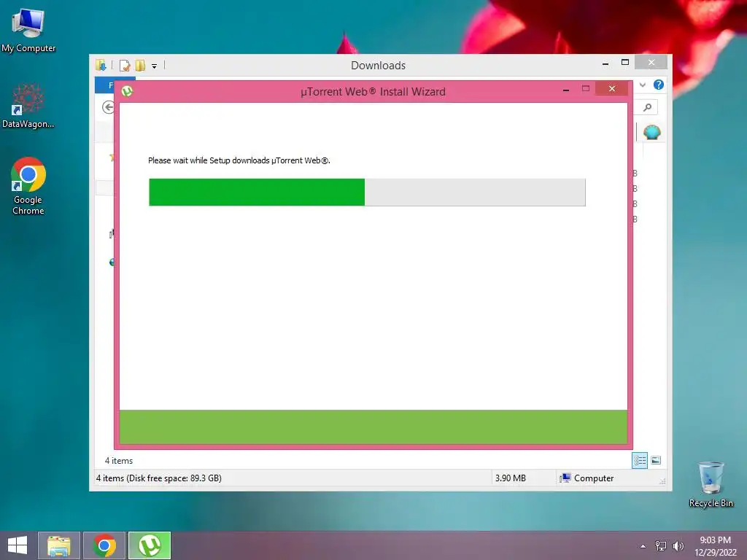
Task: Click µTorrent logo in wizard title bar
Action: point(127,91)
